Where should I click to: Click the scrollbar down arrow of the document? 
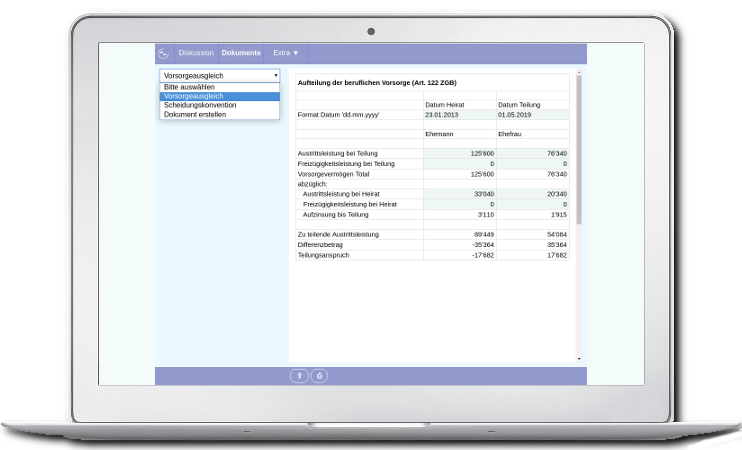click(578, 357)
